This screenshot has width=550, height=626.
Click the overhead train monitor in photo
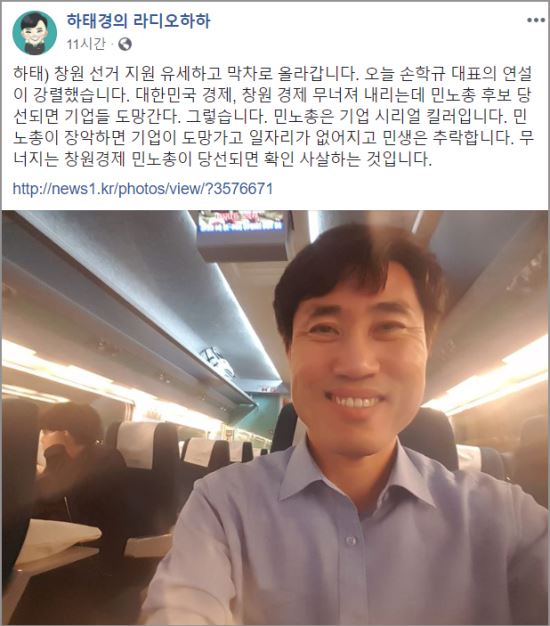point(243,234)
